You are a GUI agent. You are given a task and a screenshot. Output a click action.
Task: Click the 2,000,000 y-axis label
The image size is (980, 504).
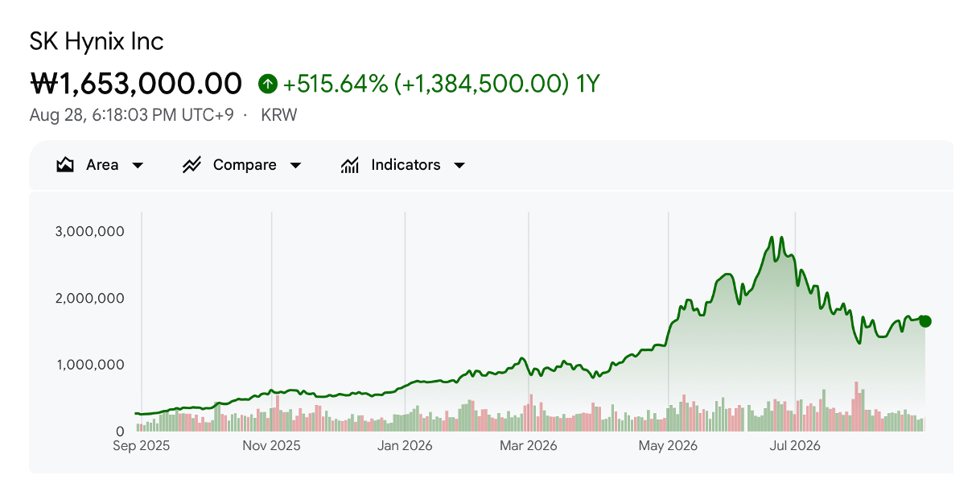(89, 299)
